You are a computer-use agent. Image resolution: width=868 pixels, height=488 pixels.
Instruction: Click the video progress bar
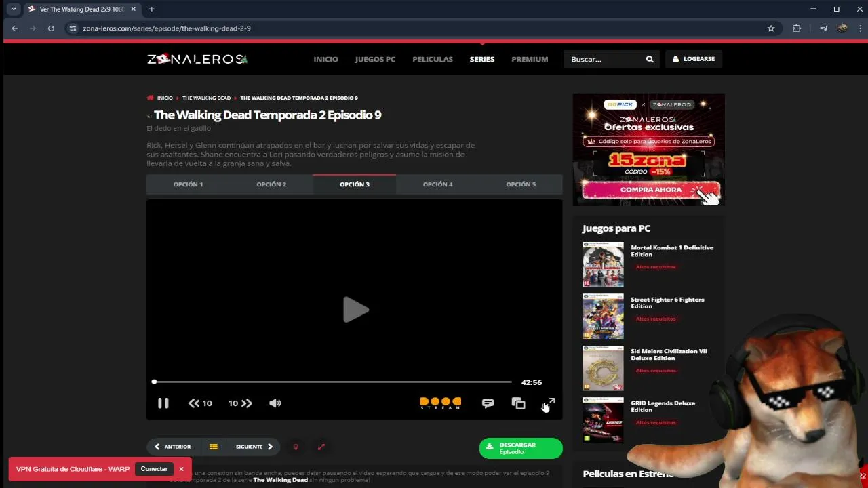coord(332,382)
